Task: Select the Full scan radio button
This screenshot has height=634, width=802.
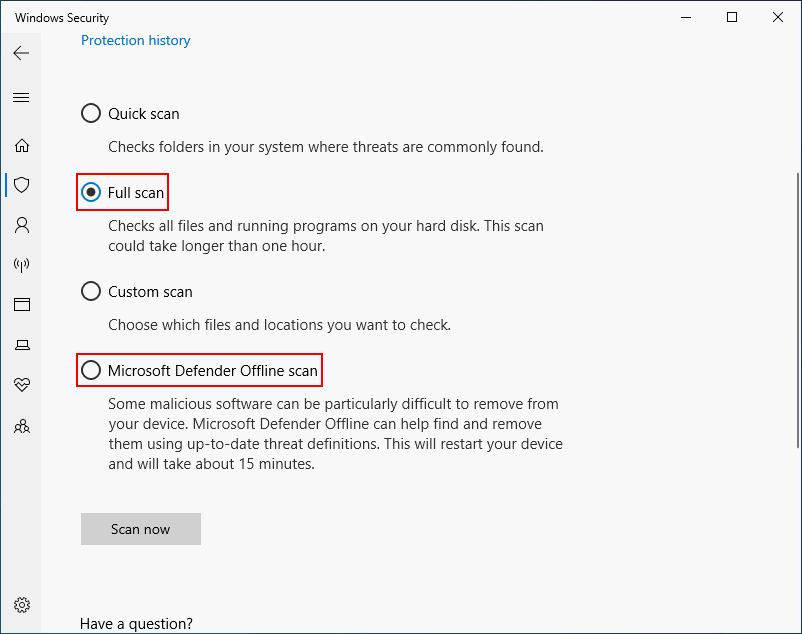Action: point(91,192)
